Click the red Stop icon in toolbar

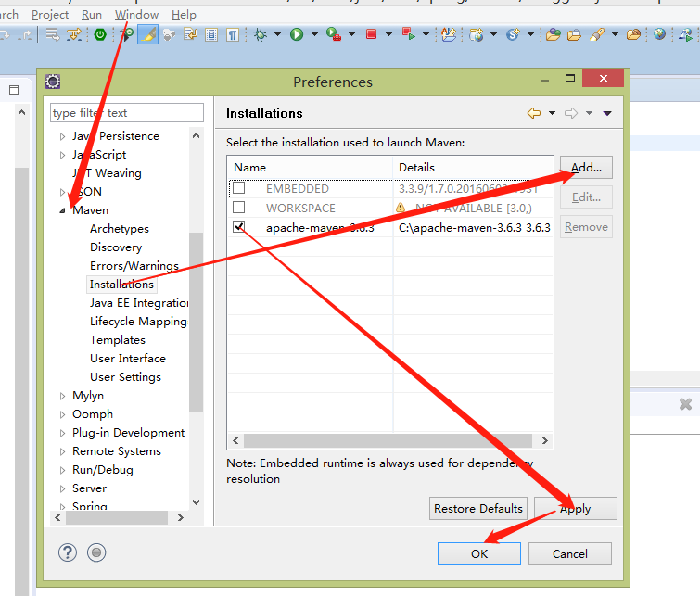[371, 34]
